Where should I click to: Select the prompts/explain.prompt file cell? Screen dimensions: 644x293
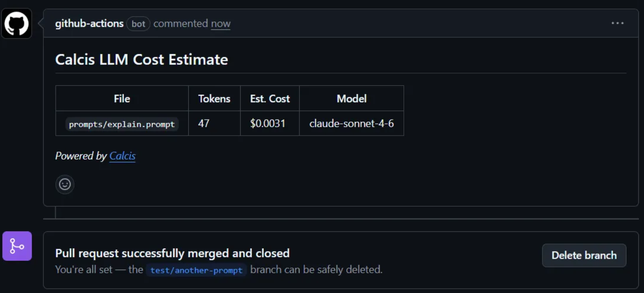122,124
